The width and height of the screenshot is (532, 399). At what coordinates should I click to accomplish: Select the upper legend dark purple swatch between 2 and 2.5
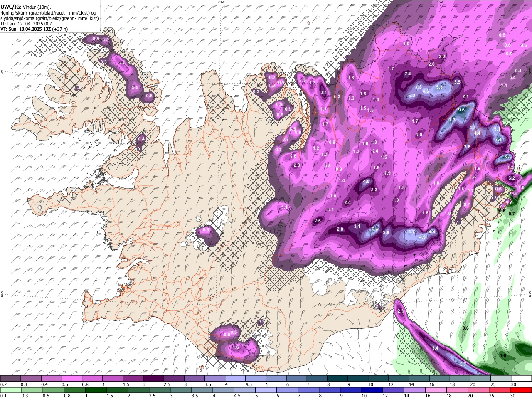[153, 379]
